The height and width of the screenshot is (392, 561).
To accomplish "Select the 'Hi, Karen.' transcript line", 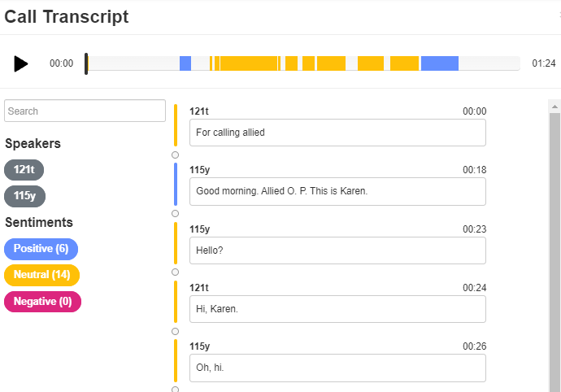I will tap(337, 309).
